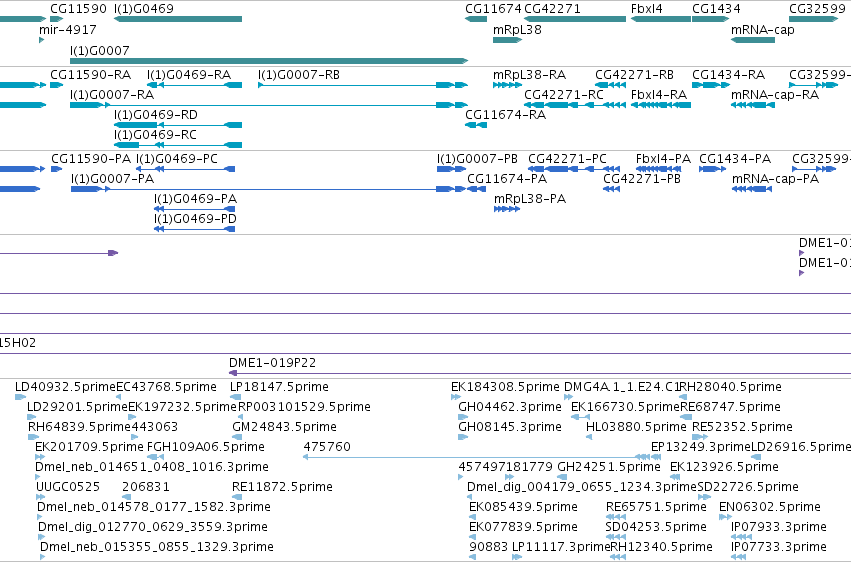This screenshot has height=562, width=851.
Task: Click the FGH109A06.5prime EST label
Action: click(x=206, y=447)
